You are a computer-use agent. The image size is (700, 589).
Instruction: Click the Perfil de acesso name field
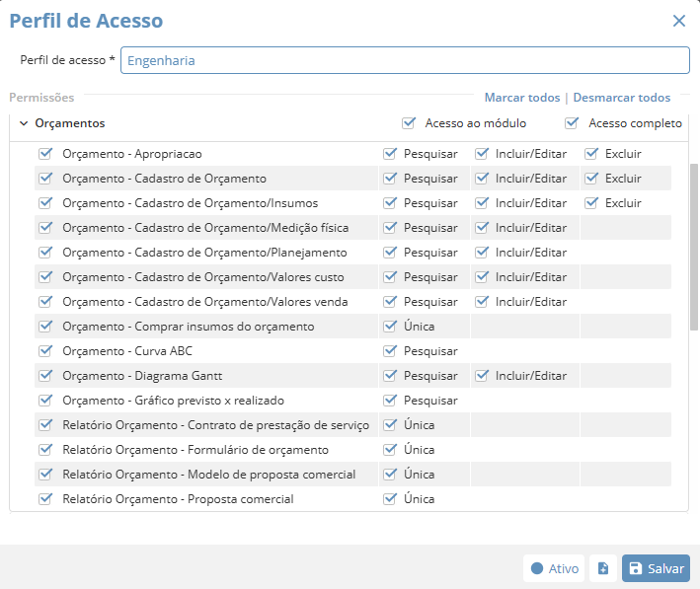405,60
